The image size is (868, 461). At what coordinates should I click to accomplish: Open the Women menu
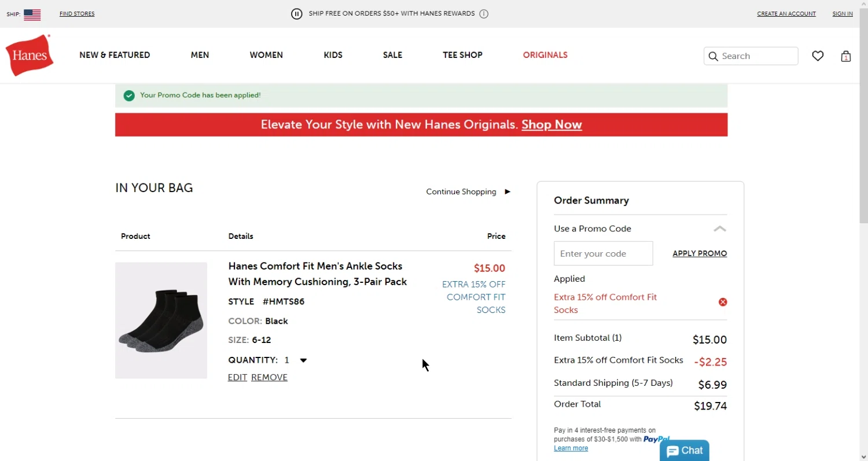pyautogui.click(x=266, y=55)
